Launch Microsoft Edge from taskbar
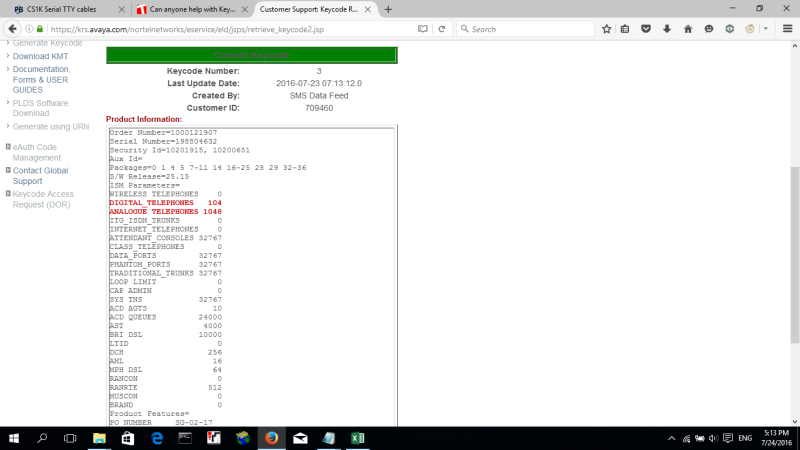Viewport: 800px width, 450px height. (x=157, y=438)
